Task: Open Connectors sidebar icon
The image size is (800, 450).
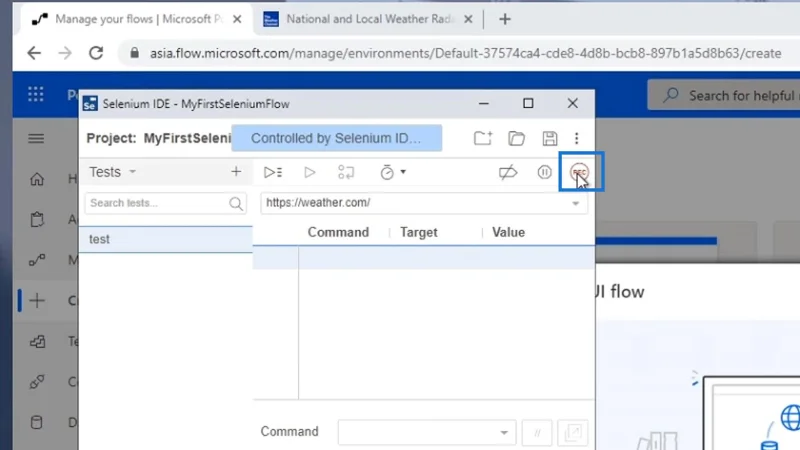Action: point(37,382)
